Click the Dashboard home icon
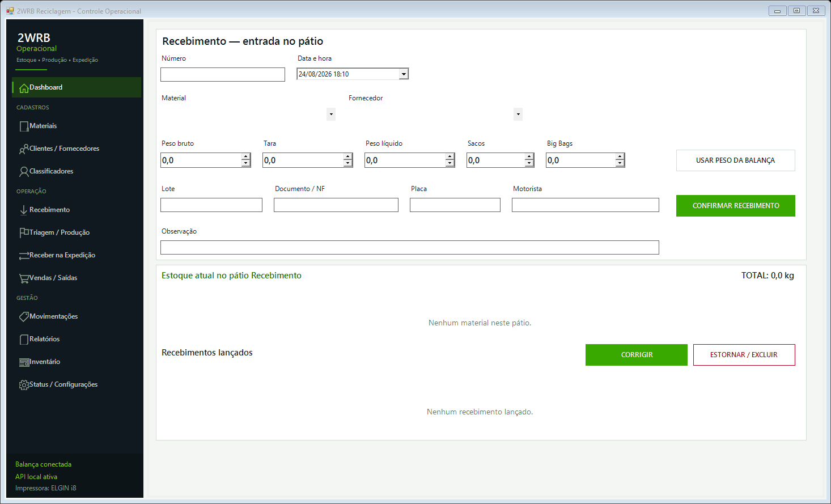This screenshot has width=831, height=504. coord(24,88)
